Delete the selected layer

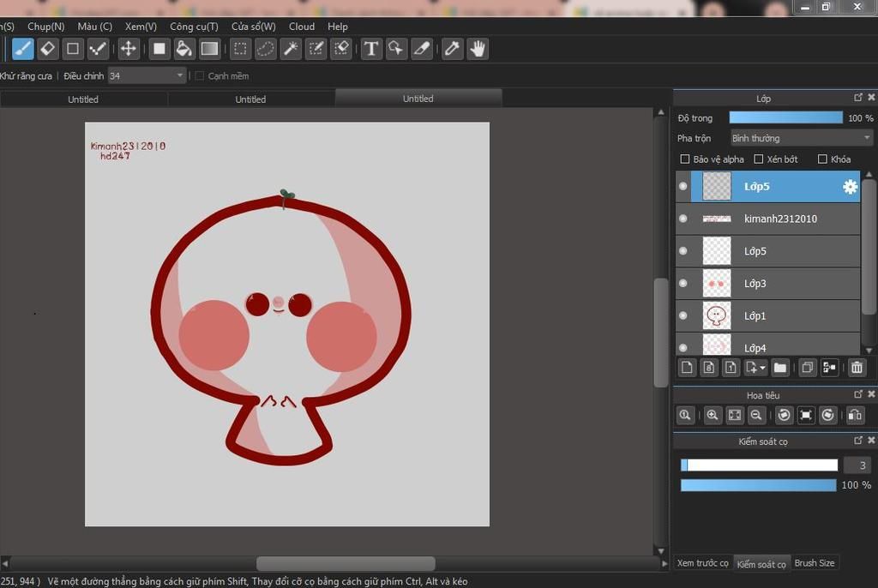(857, 368)
